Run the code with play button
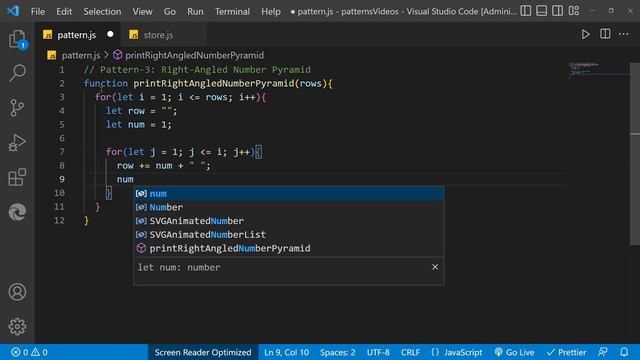Viewport: 640px width, 360px height. pos(585,34)
